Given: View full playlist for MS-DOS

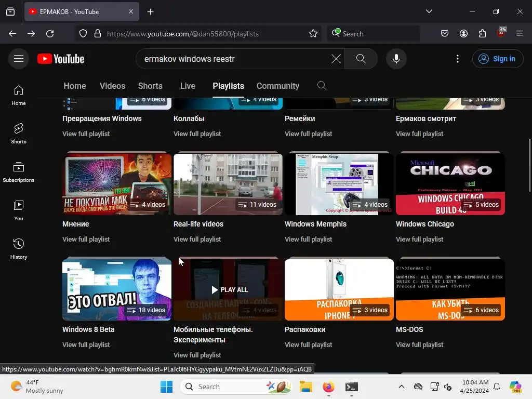Looking at the screenshot, I should tap(420, 345).
